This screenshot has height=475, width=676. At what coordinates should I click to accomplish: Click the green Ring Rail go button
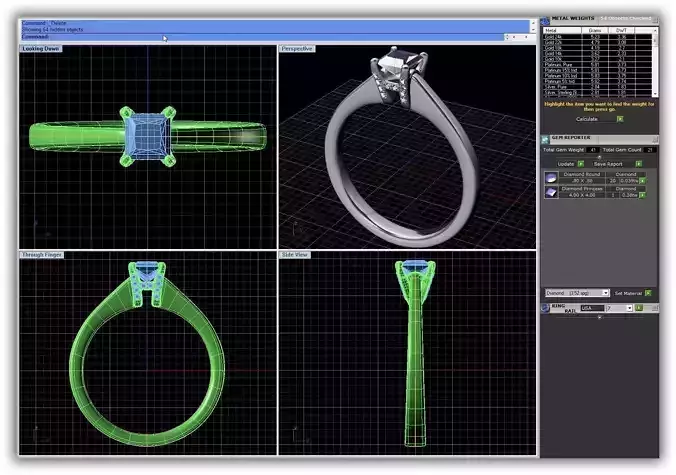pyautogui.click(x=638, y=308)
